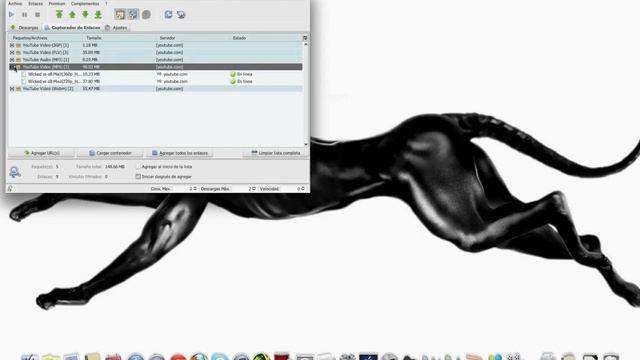Viewport: 640px width, 360px height.
Task: Expand the YouTube Video (Webm) package
Action: click(x=12, y=89)
